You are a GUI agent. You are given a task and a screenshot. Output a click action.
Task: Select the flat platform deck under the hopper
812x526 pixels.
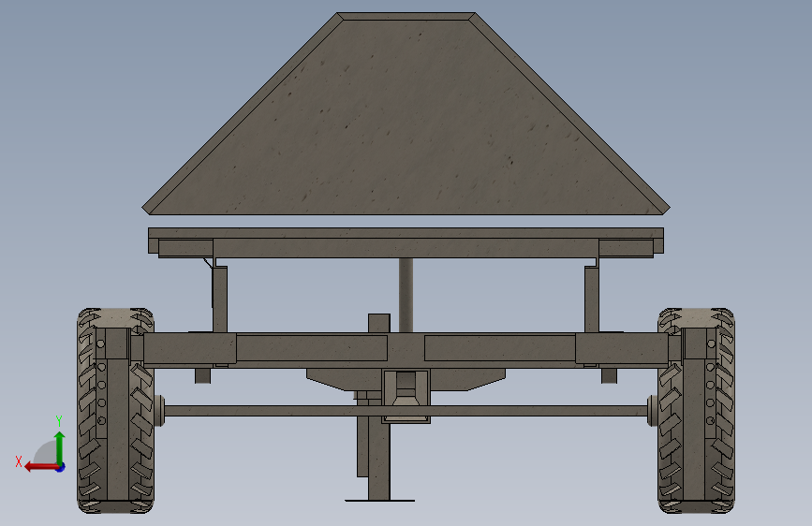pyautogui.click(x=406, y=233)
